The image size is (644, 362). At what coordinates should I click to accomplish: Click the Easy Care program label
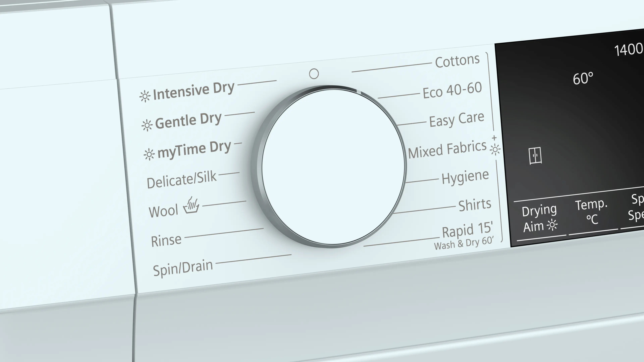[457, 119]
